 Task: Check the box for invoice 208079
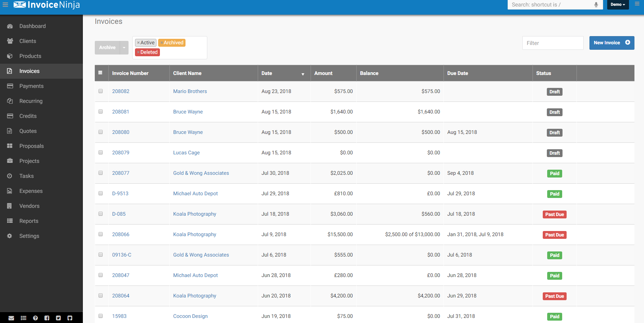tap(101, 152)
